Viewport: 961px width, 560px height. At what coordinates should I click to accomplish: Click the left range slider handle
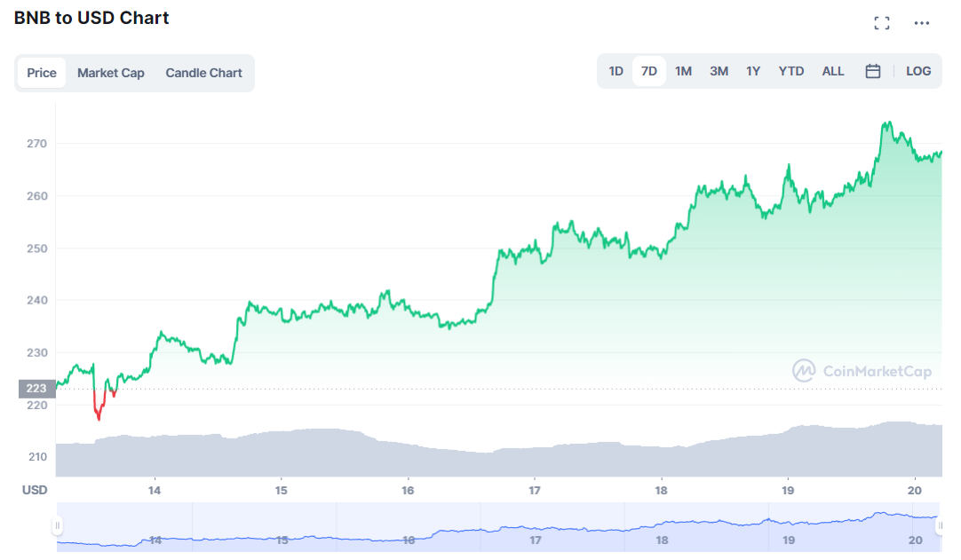[57, 525]
